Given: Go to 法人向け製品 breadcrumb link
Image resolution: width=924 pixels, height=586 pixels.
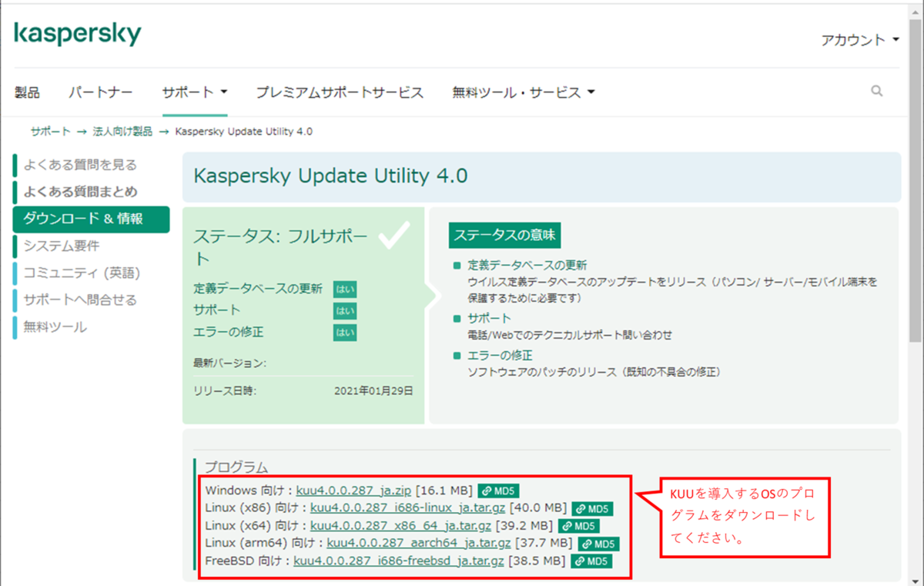Looking at the screenshot, I should coord(123,132).
